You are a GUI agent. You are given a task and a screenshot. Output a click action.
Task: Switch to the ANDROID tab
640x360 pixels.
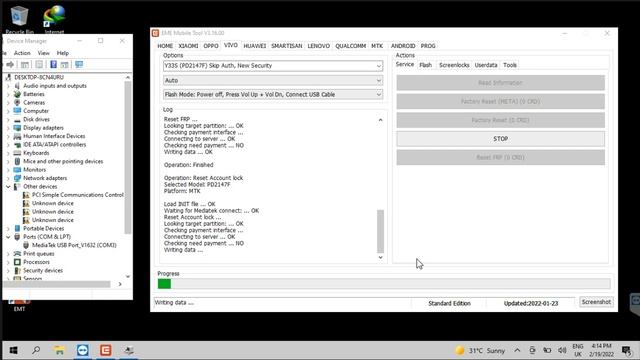coord(402,46)
